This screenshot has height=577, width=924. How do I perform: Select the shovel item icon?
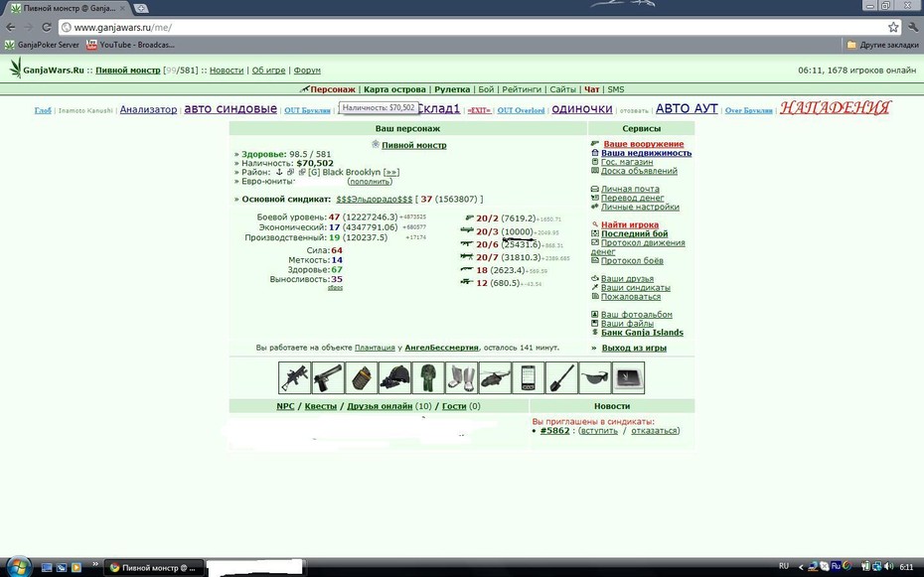[x=561, y=377]
